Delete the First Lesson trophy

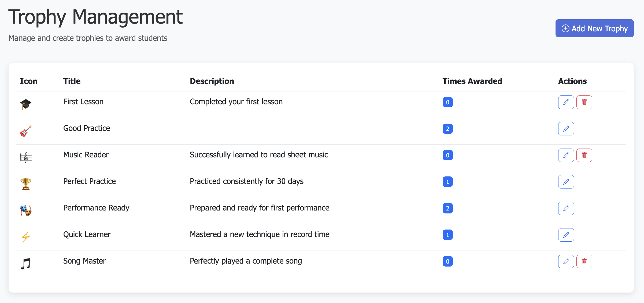(x=584, y=102)
